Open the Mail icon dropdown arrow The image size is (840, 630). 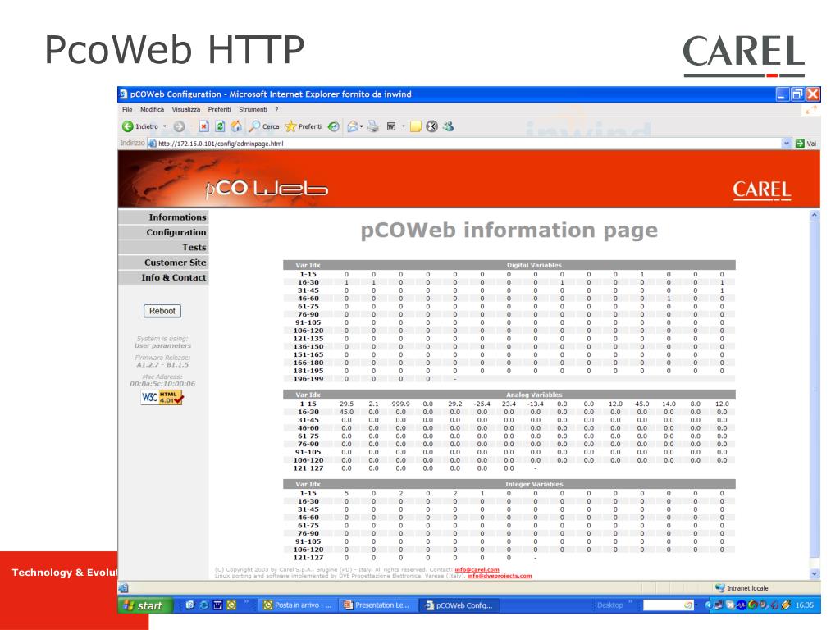(362, 126)
